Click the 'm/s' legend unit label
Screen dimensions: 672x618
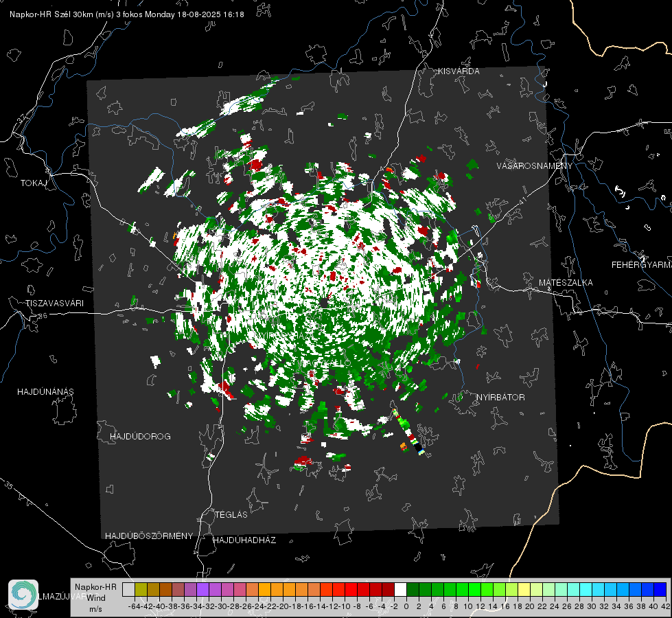[95, 609]
